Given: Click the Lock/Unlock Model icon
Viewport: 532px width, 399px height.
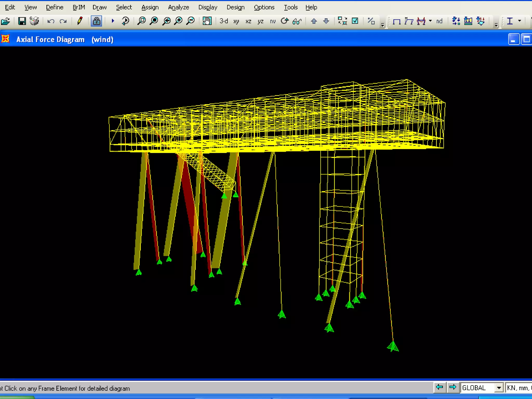Looking at the screenshot, I should [x=96, y=21].
